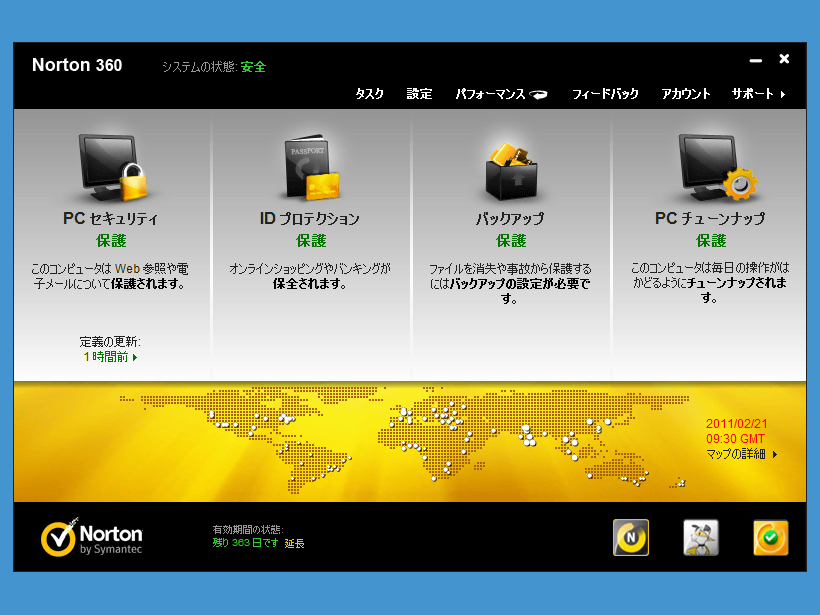Click the ID プロテクション heading
This screenshot has width=820, height=615.
pos(310,218)
